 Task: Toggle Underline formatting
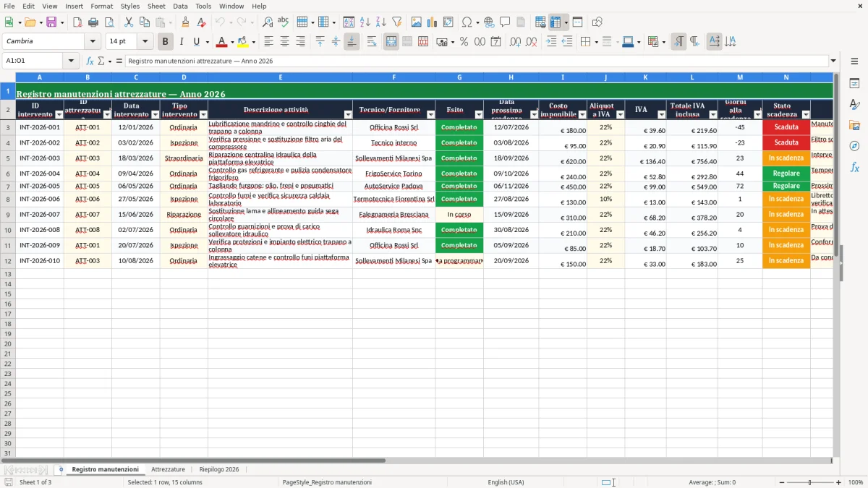point(196,41)
